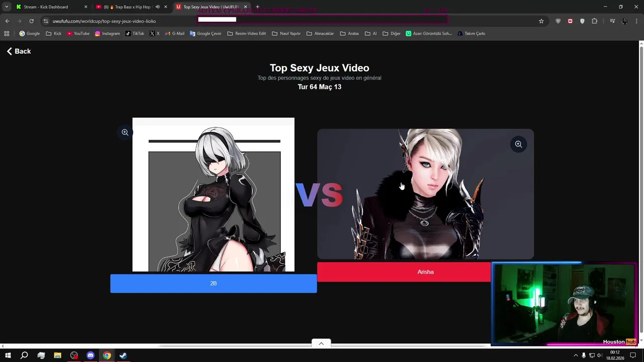Open Steam from the taskbar
This screenshot has width=644, height=362.
coord(123,355)
